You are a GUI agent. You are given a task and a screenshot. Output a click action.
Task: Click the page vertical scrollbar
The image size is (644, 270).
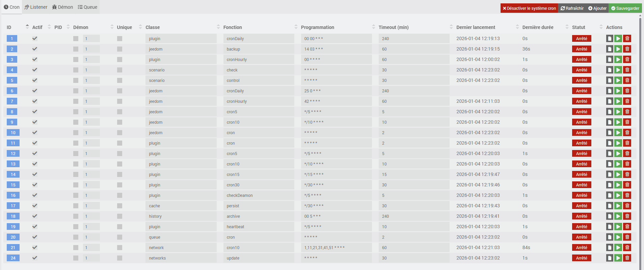pyautogui.click(x=640, y=135)
